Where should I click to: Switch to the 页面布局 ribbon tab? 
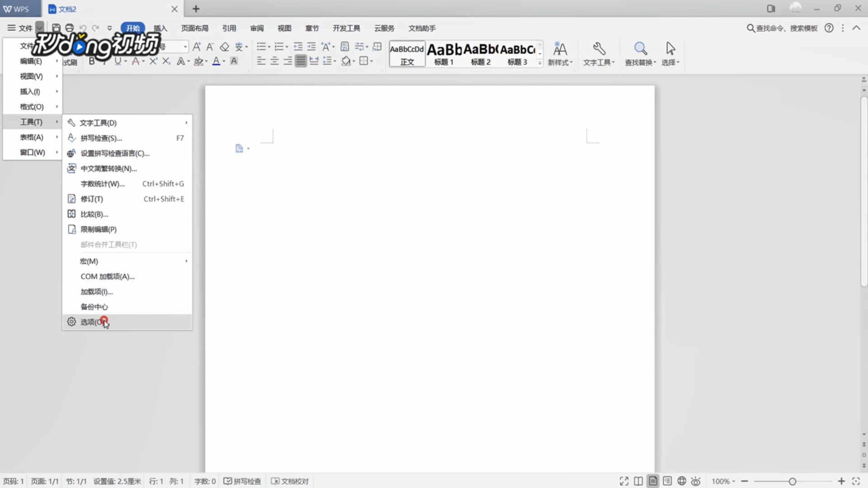pos(194,28)
